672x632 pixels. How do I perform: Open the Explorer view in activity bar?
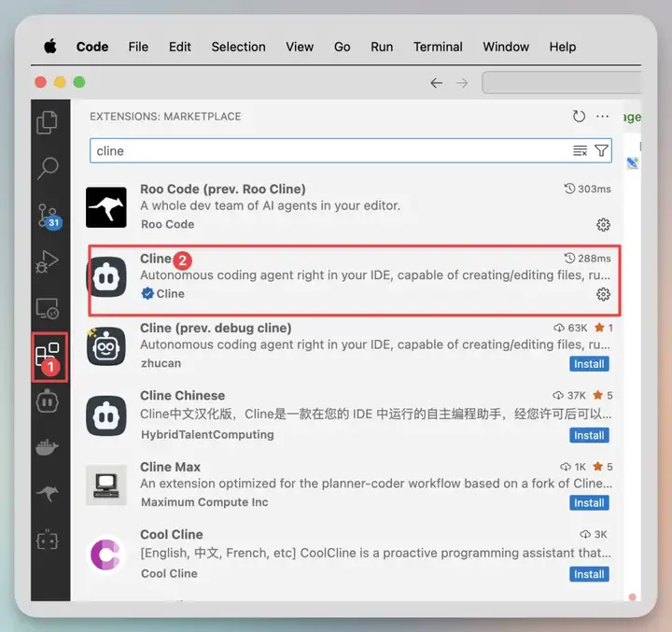[x=48, y=122]
